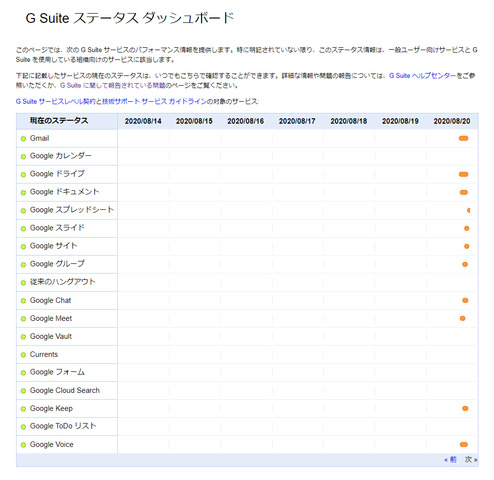
Task: Select the Currents service name
Action: (x=44, y=354)
